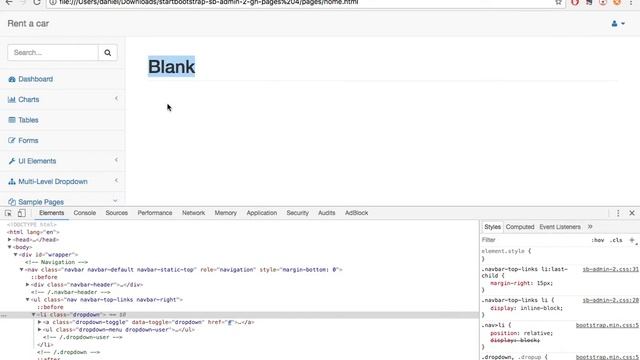Select the Styles pane tab

coord(492,227)
